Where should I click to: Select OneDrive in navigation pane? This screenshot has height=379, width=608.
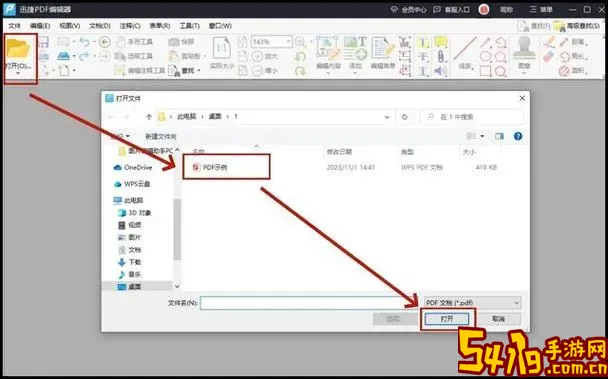(133, 168)
